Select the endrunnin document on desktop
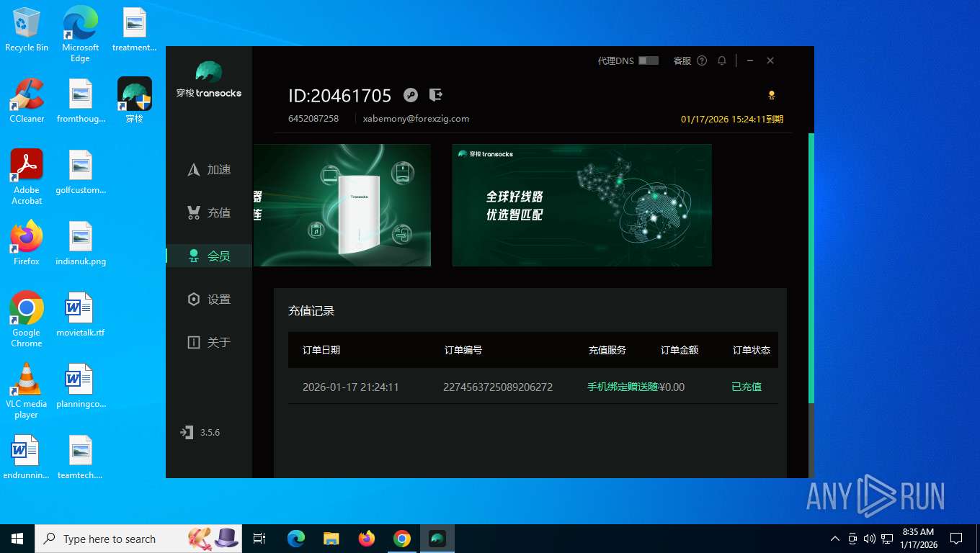The width and height of the screenshot is (980, 553). tap(27, 457)
